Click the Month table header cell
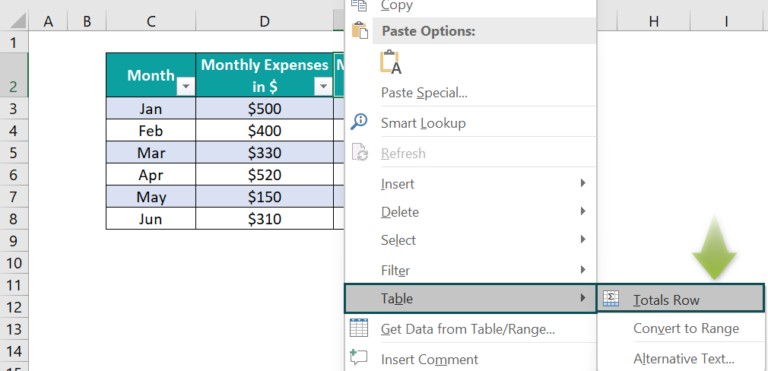This screenshot has width=768, height=371. pyautogui.click(x=151, y=75)
